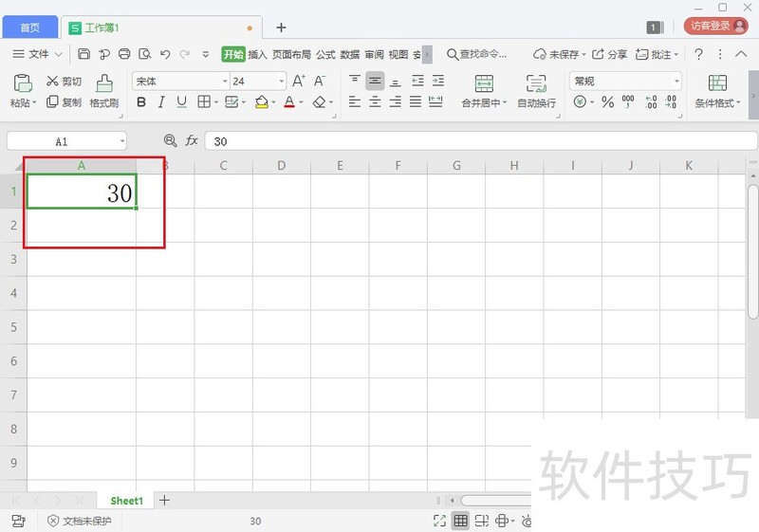Click the help question mark icon
The width and height of the screenshot is (759, 532).
click(x=698, y=54)
